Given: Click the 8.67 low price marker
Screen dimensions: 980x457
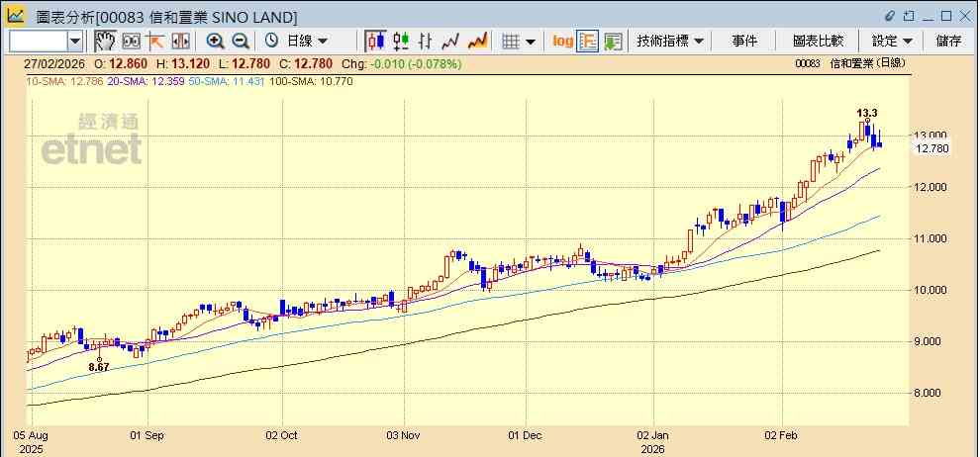Looking at the screenshot, I should [99, 367].
